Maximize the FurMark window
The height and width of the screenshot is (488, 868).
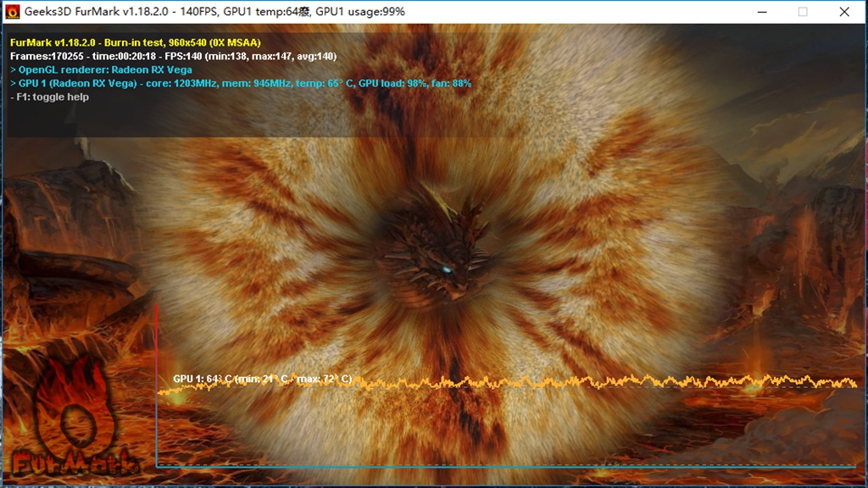point(803,12)
